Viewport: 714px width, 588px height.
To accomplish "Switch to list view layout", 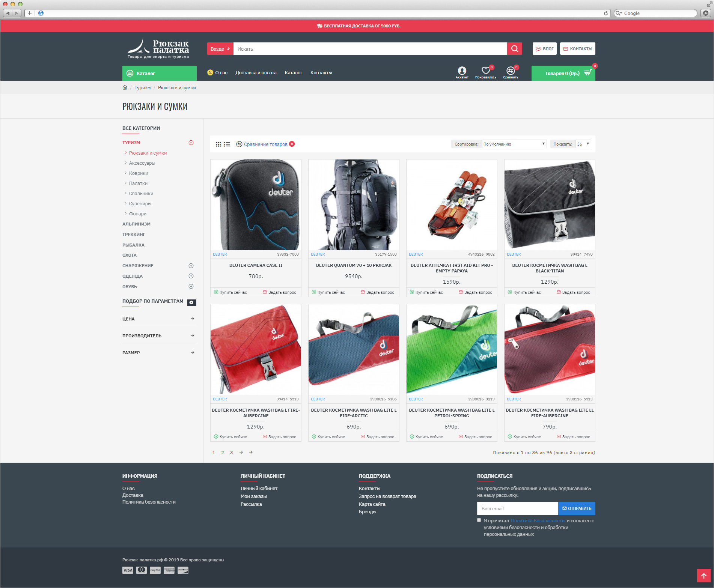I will [x=227, y=144].
